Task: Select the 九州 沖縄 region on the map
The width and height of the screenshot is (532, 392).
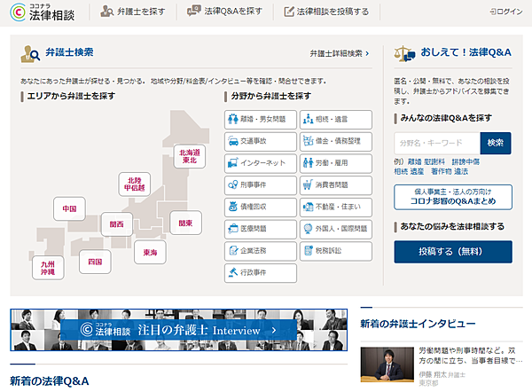Action: (x=48, y=268)
